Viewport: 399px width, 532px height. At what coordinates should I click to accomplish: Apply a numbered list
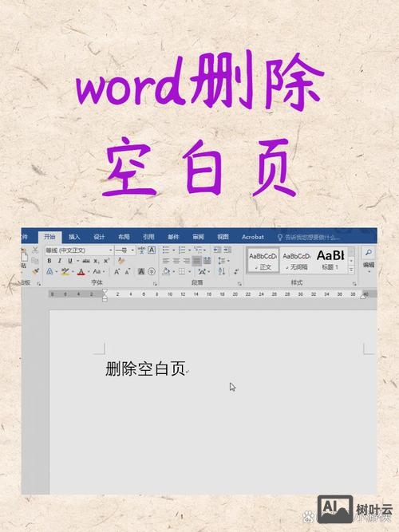point(182,250)
